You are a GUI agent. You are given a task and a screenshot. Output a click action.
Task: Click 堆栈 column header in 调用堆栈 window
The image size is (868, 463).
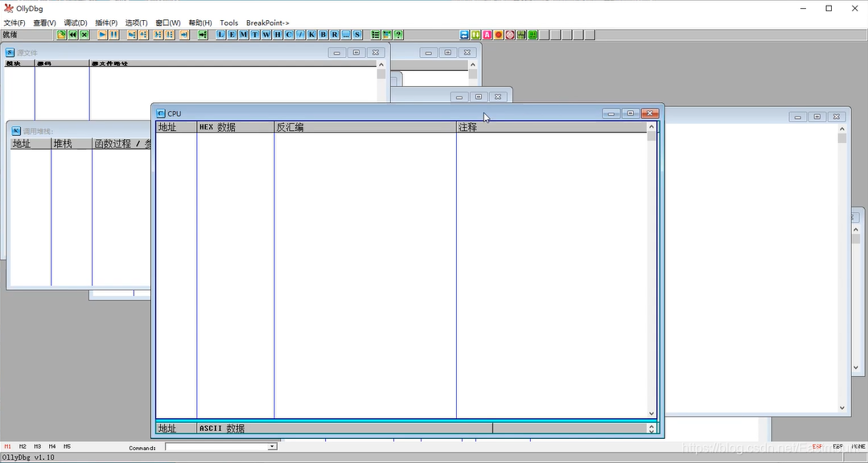pyautogui.click(x=72, y=143)
